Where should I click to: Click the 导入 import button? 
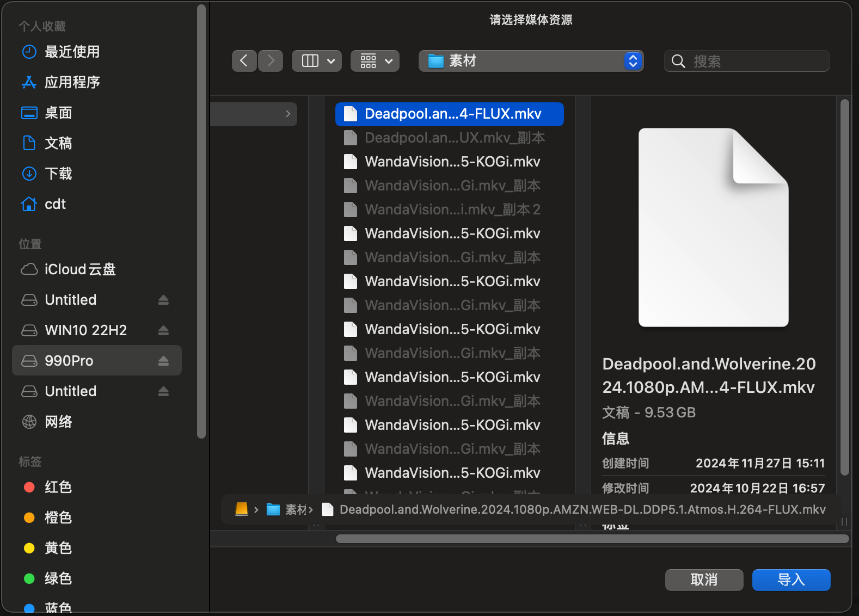point(791,580)
